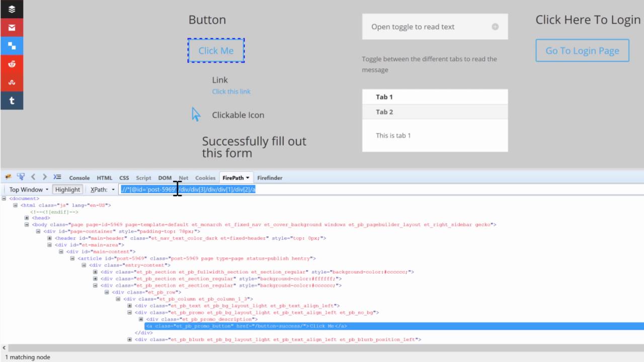Expand the et_pb_blurb div node

point(130,339)
